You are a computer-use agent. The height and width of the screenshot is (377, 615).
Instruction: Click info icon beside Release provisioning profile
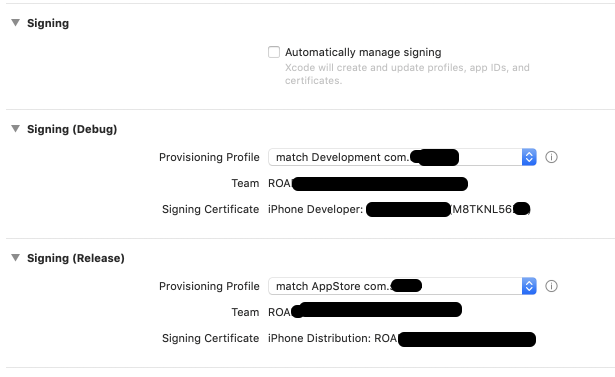click(551, 286)
